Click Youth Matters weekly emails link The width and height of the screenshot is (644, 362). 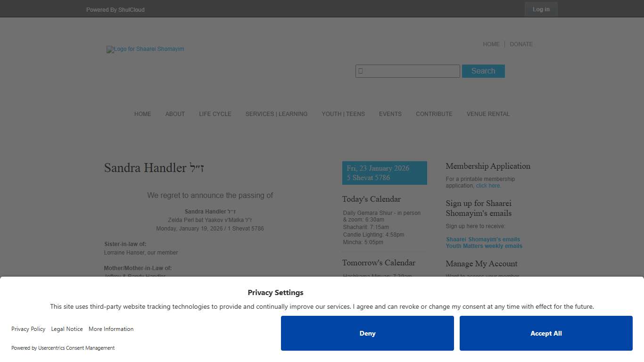(484, 246)
